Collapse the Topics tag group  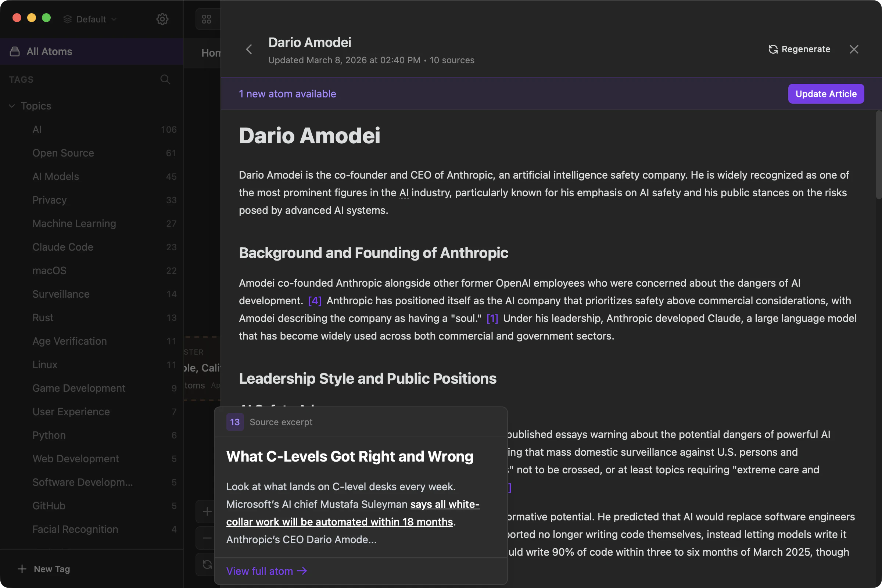[12, 106]
